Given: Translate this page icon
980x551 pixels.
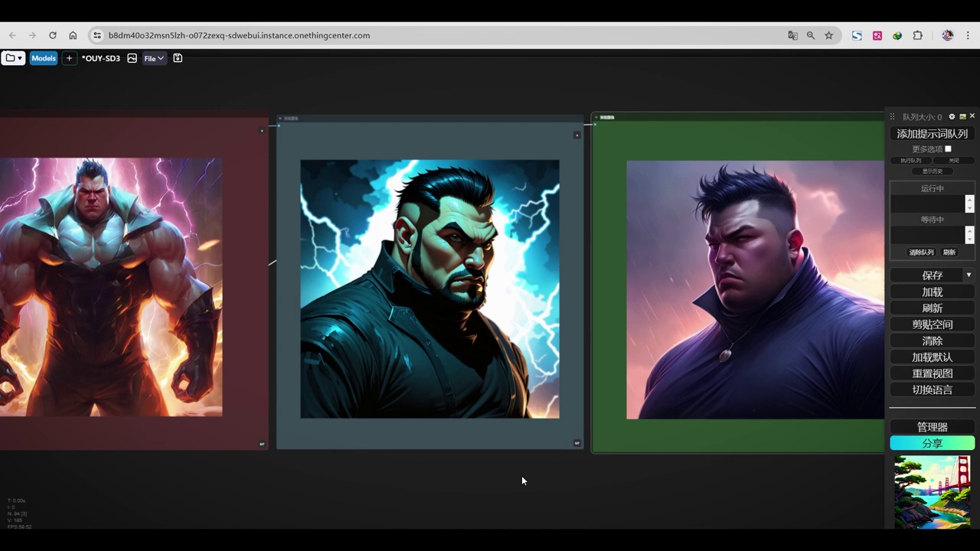Looking at the screenshot, I should tap(792, 35).
